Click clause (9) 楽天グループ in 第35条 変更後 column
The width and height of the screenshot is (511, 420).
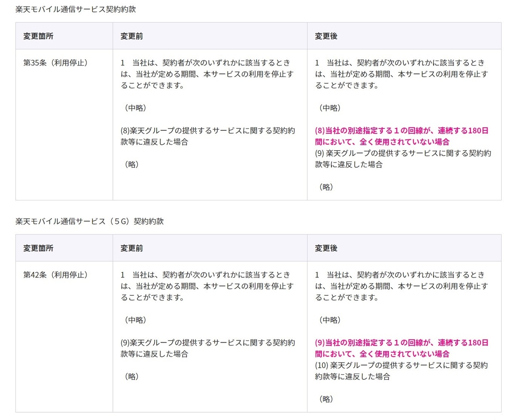pyautogui.click(x=403, y=159)
